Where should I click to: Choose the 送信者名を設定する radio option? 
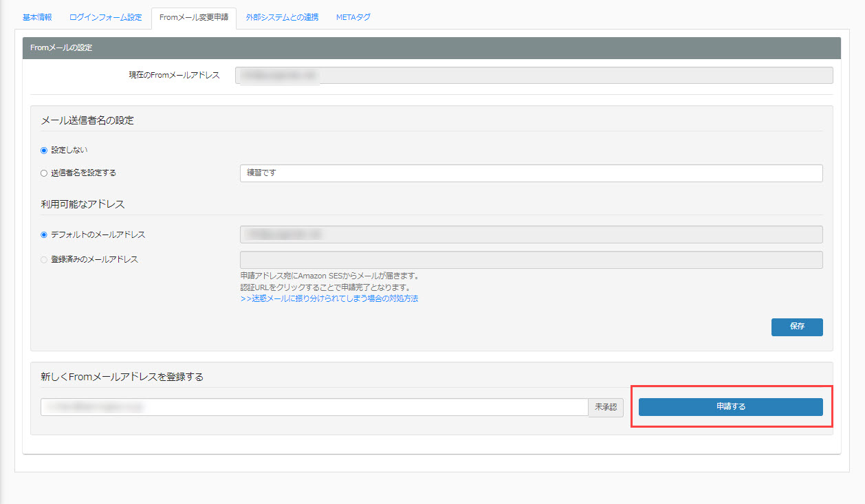[x=44, y=173]
